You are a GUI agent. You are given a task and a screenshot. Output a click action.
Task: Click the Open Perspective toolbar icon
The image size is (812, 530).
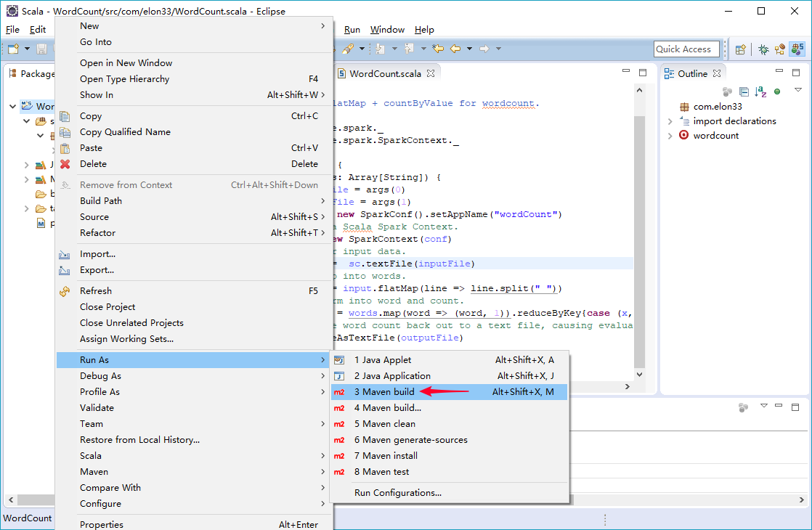point(741,49)
